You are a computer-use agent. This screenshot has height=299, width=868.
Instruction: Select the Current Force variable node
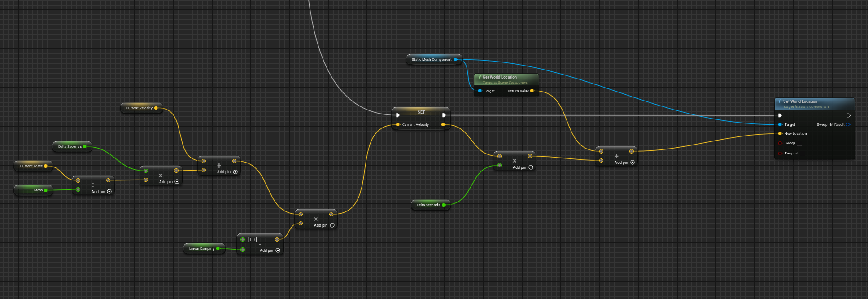[x=31, y=166]
